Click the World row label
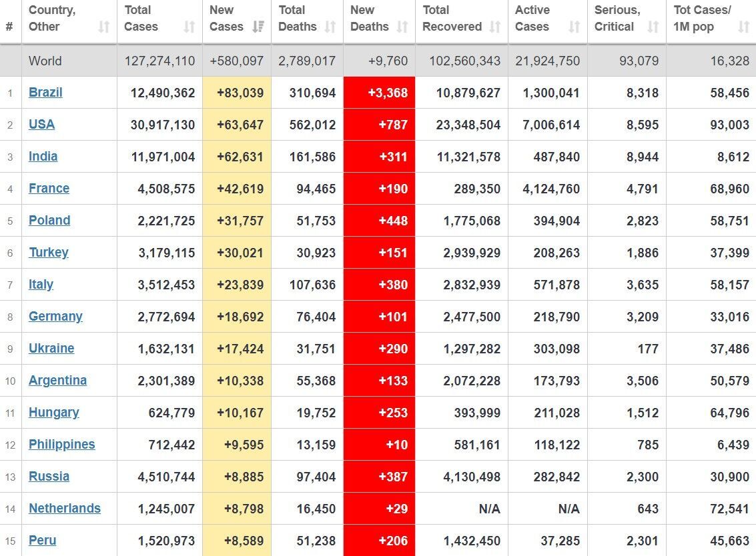This screenshot has width=756, height=556. pyautogui.click(x=45, y=61)
